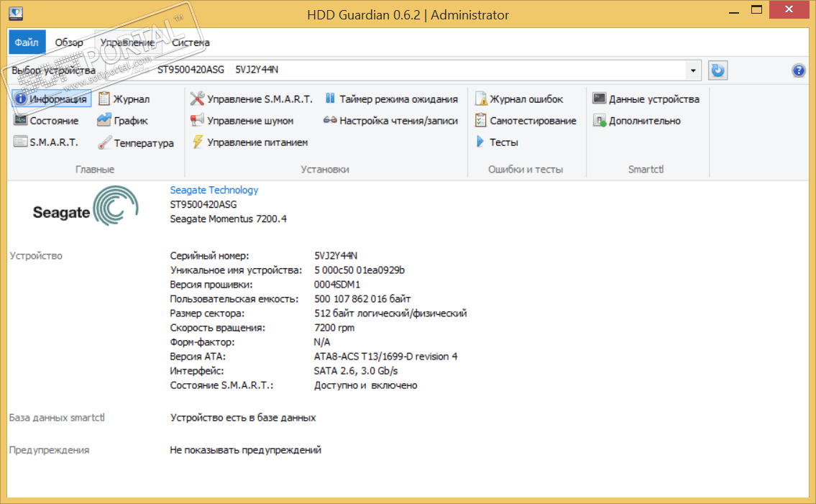Switch to the Система tab
Screen dimensions: 816x504
[191, 42]
